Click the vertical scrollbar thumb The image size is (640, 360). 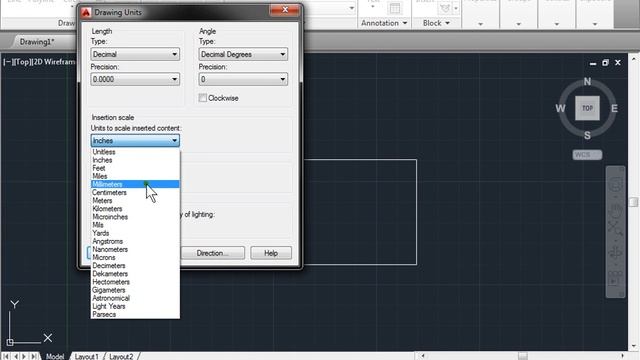tap(633, 202)
